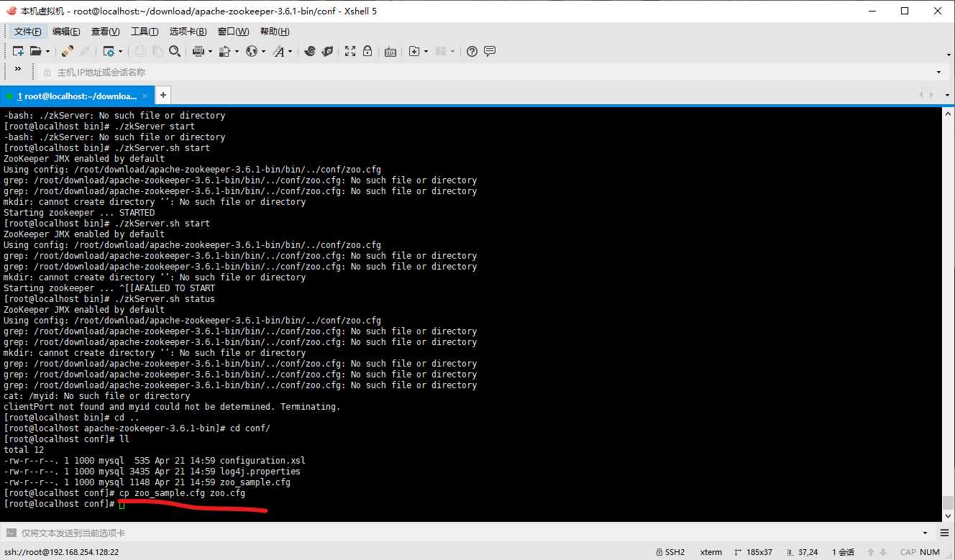This screenshot has width=955, height=560.
Task: Click the compose bar hamburger menu icon
Action: click(x=944, y=533)
